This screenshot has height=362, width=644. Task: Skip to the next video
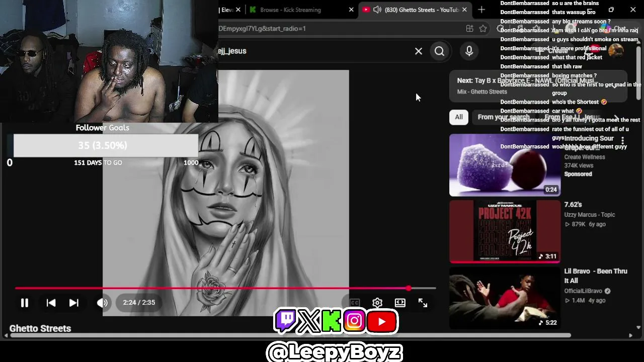coord(73,303)
